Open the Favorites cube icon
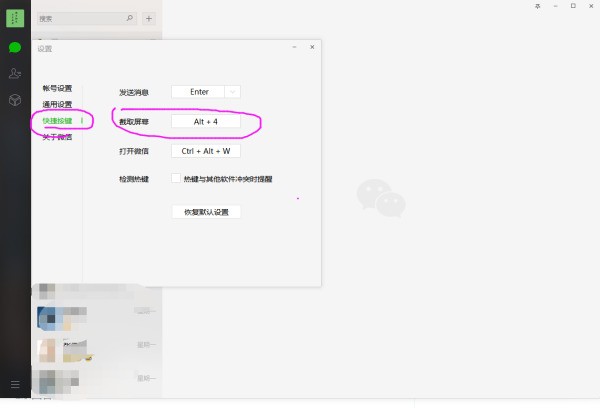This screenshot has width=600, height=408. tap(15, 100)
